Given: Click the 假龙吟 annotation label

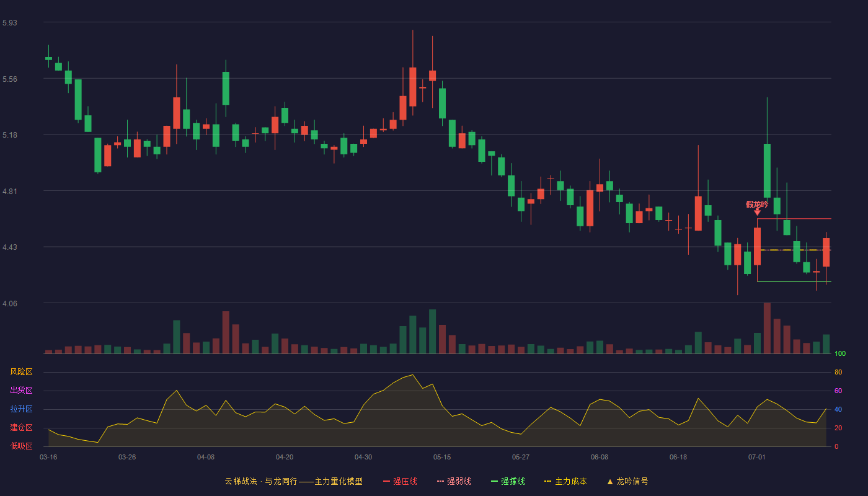Looking at the screenshot, I should (757, 204).
